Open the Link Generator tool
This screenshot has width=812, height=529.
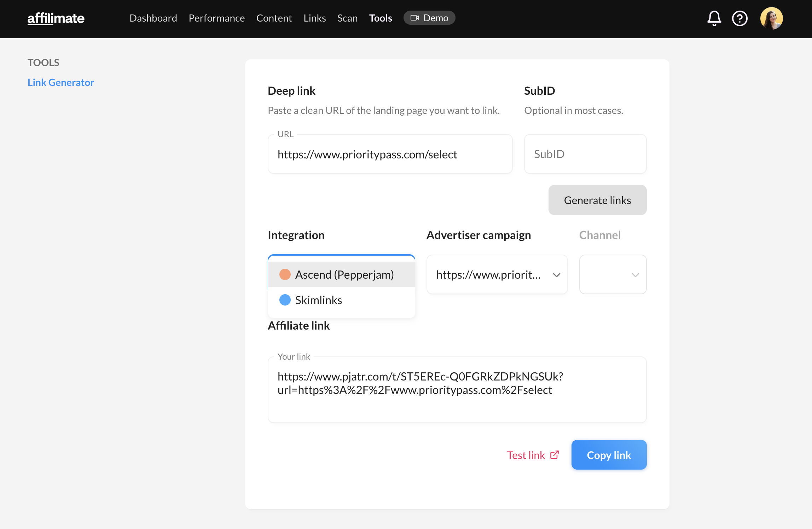(x=61, y=82)
